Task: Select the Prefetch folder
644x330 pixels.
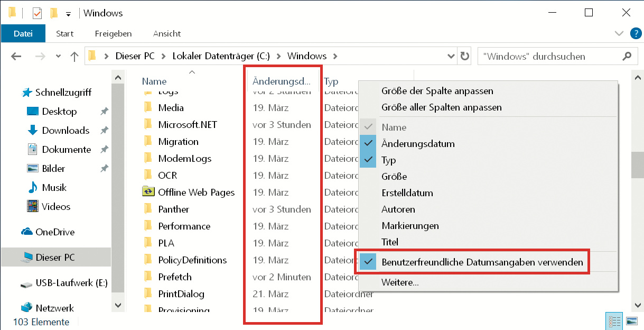Action: (175, 277)
